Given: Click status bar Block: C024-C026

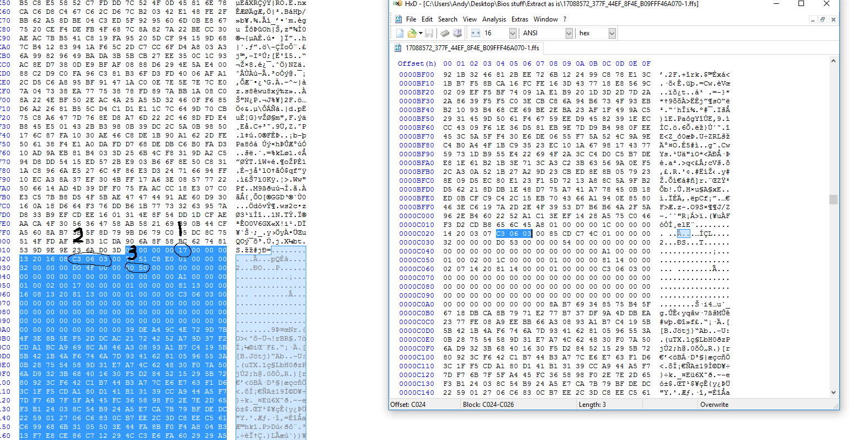Looking at the screenshot, I should click(488, 405).
